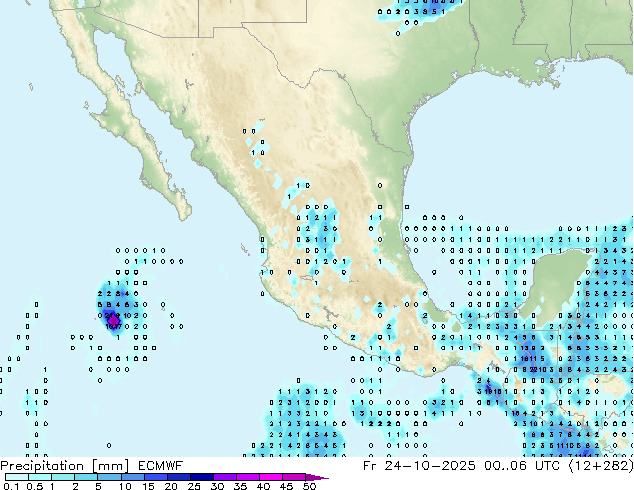
Task: Click the 'ECMWF' model label
Action: [x=161, y=466]
